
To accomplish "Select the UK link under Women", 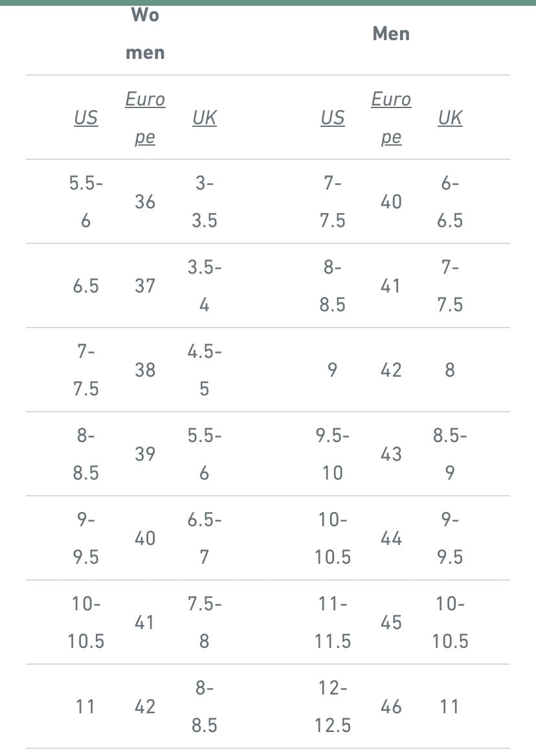I will pos(205,118).
